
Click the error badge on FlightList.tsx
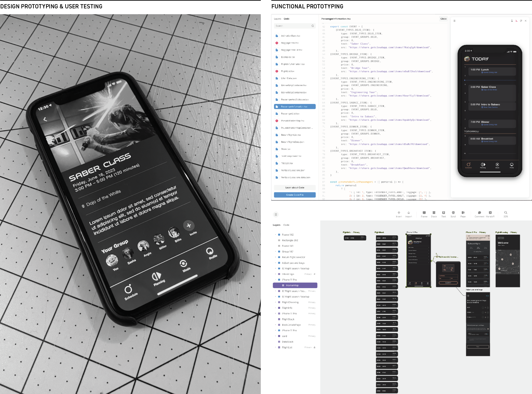pos(276,71)
